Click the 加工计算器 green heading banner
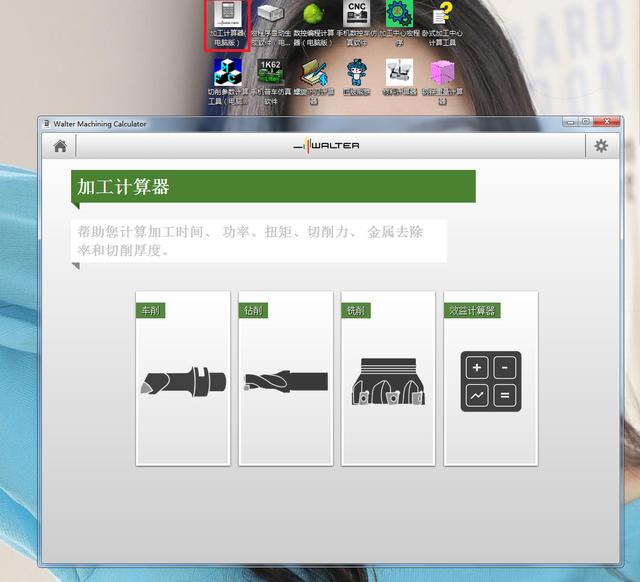 (x=273, y=187)
